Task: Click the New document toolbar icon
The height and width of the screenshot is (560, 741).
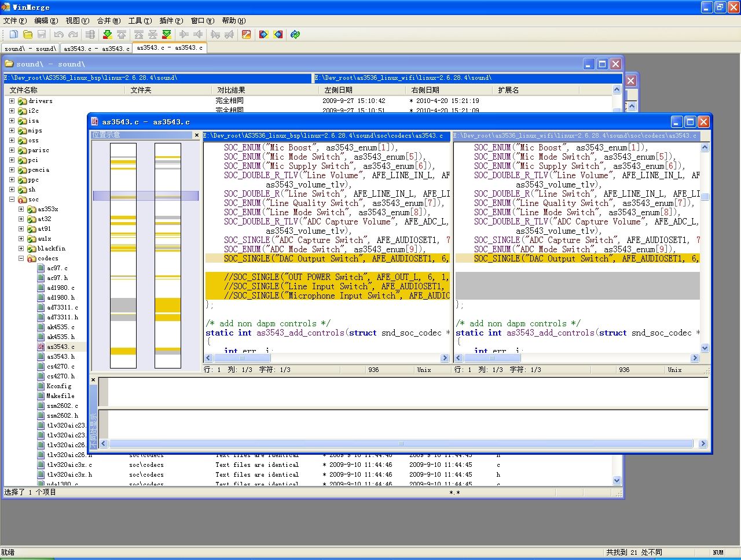Action: coord(13,35)
